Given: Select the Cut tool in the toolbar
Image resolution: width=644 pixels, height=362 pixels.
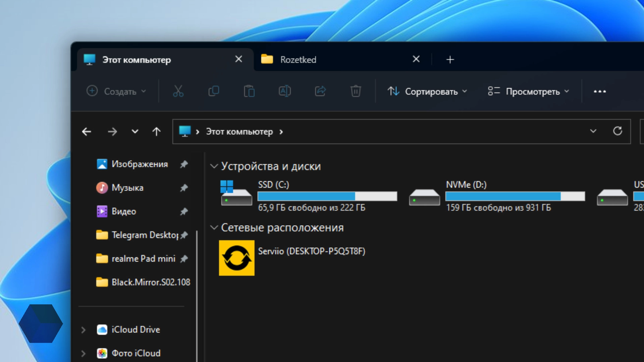Looking at the screenshot, I should 178,91.
